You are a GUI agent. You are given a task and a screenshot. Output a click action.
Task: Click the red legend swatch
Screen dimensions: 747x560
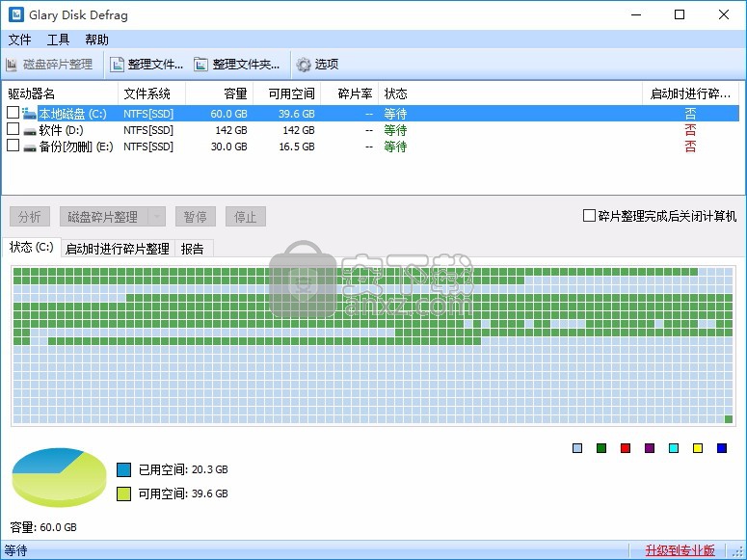pyautogui.click(x=626, y=448)
